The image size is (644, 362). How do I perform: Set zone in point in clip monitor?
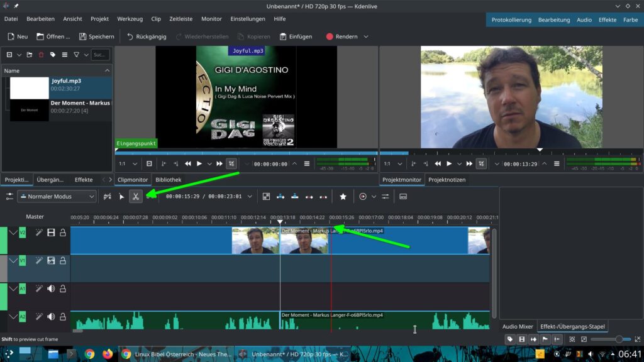[x=164, y=164]
